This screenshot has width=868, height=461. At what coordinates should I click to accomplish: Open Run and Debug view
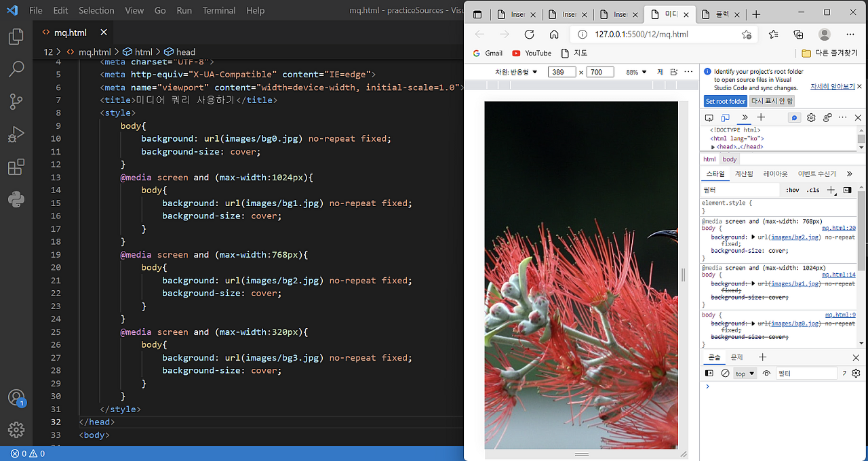(x=16, y=134)
